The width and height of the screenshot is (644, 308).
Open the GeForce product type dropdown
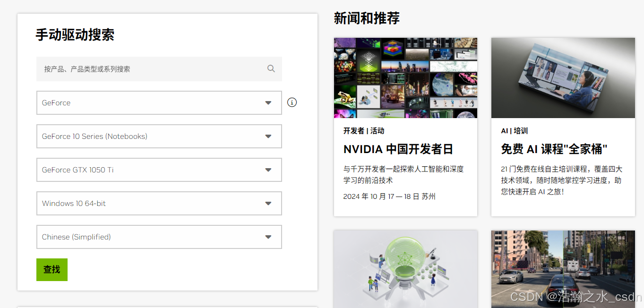pyautogui.click(x=159, y=103)
